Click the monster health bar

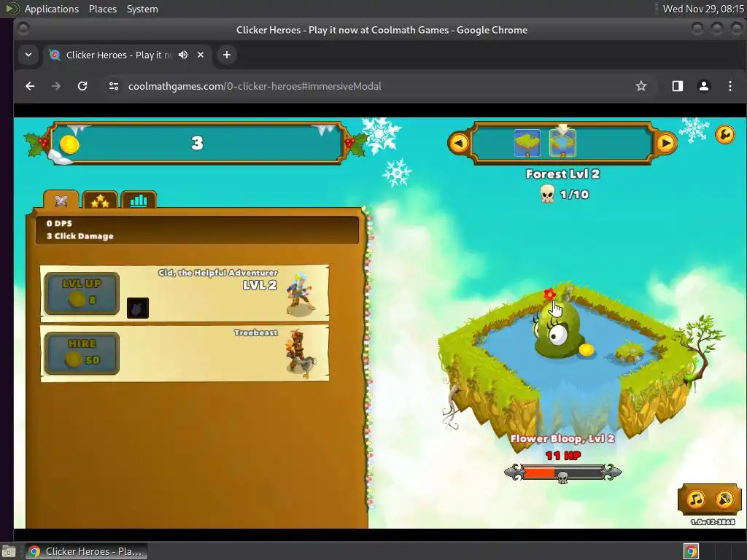(x=562, y=473)
